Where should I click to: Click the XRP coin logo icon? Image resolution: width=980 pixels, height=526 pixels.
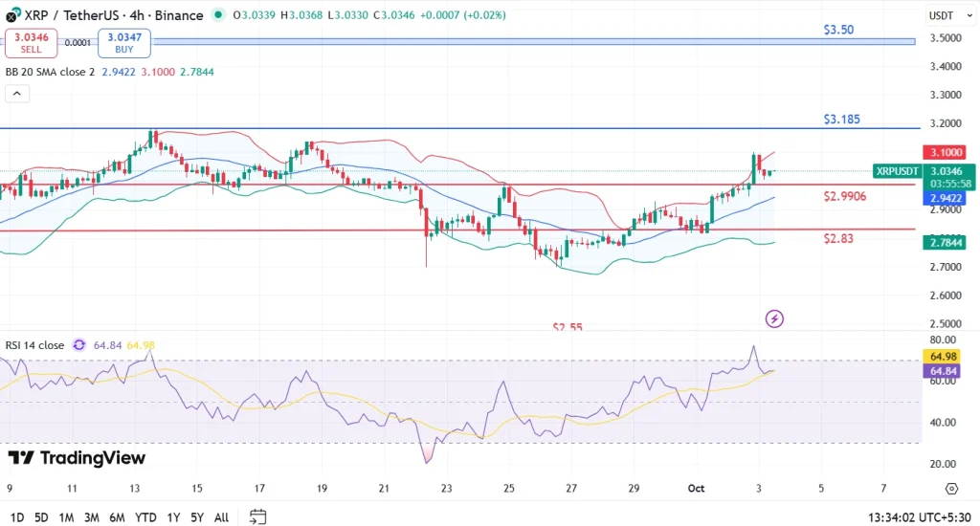point(11,15)
